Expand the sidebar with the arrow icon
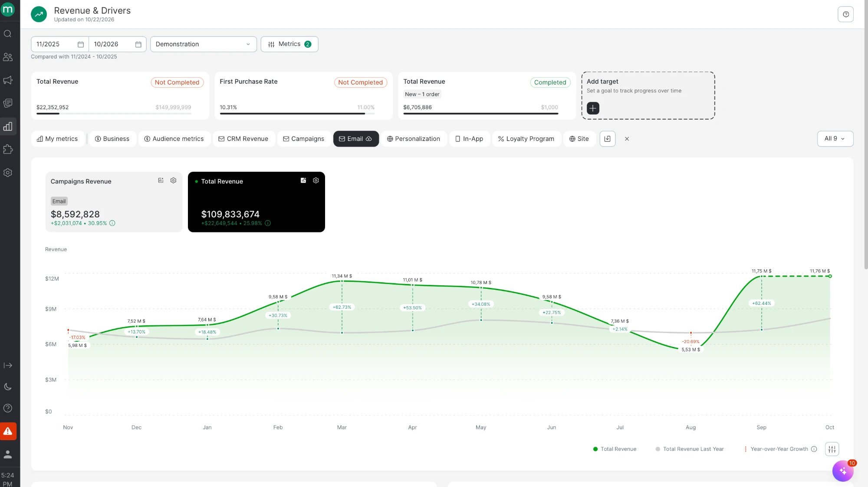868x487 pixels. point(8,365)
